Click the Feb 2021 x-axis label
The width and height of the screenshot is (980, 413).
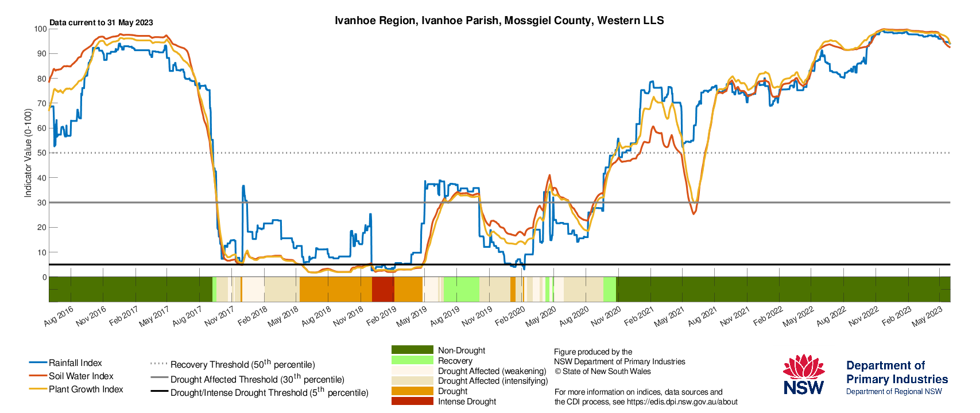pyautogui.click(x=639, y=315)
